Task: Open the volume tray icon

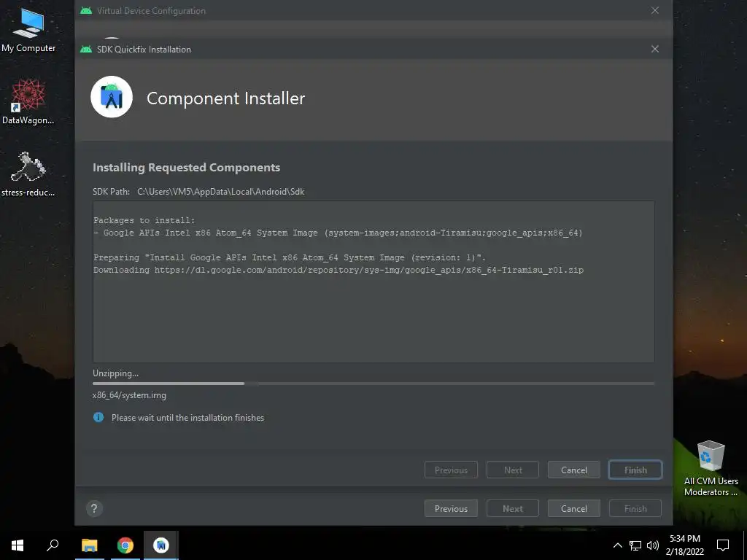Action: [x=653, y=545]
